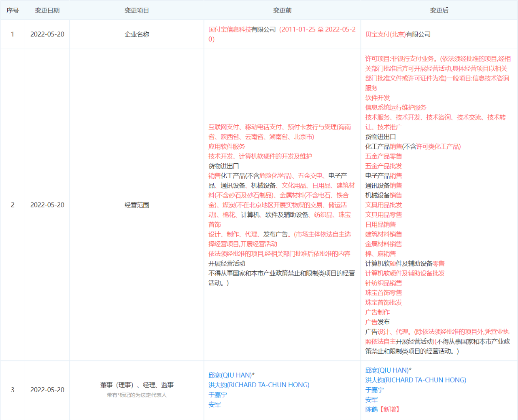This screenshot has height=420, width=518.
Task: Click old company name 国付宝信息科技有限公司
Action: (x=242, y=30)
